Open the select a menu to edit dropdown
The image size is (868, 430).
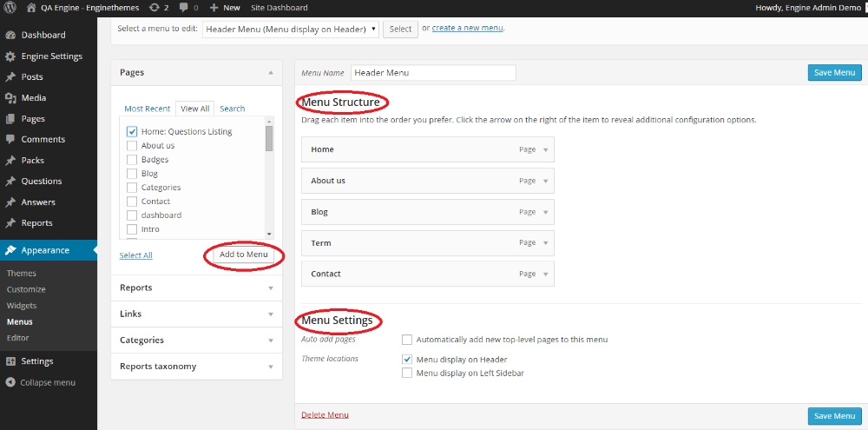point(290,29)
